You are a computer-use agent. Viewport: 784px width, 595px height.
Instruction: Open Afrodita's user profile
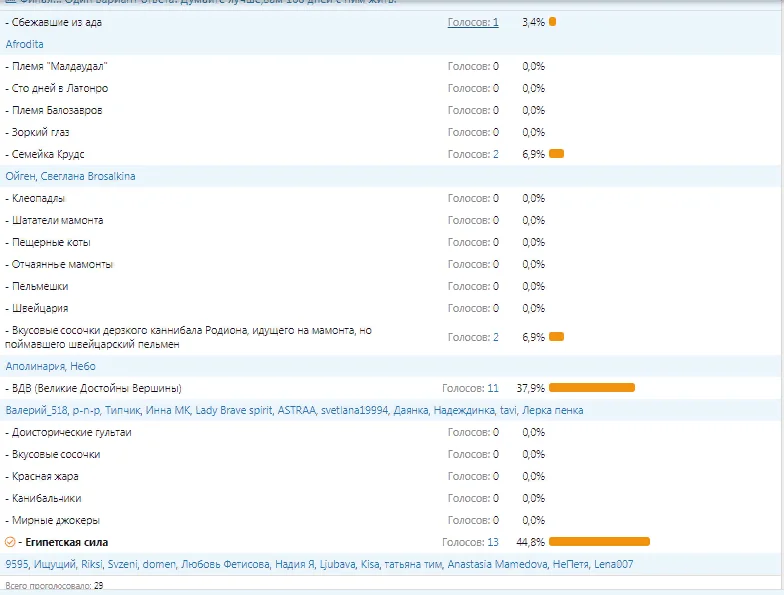[x=25, y=44]
